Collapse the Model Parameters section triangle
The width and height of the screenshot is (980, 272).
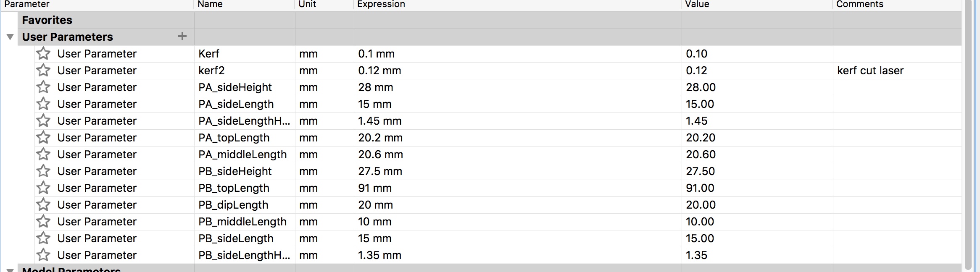[x=10, y=270]
